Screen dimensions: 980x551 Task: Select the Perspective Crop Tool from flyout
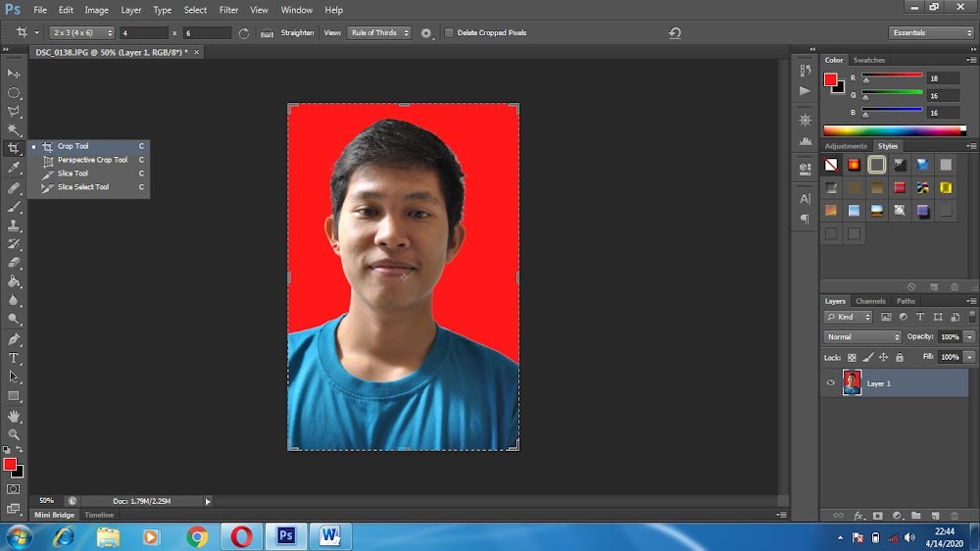(91, 160)
